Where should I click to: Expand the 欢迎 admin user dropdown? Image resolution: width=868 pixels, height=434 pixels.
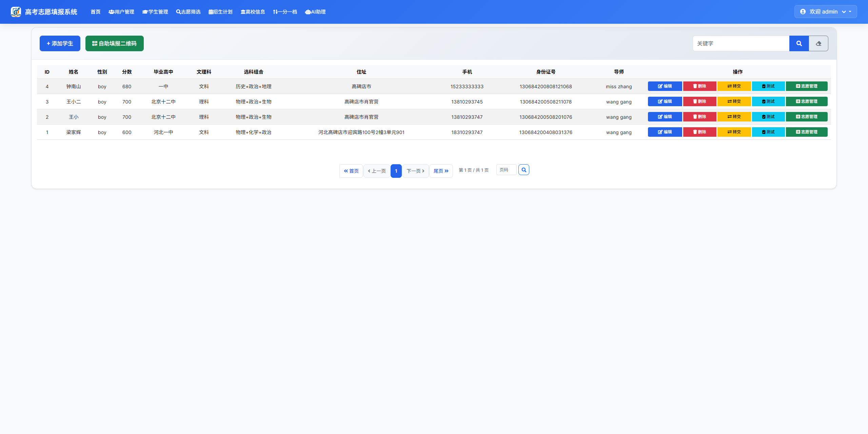[x=825, y=12]
